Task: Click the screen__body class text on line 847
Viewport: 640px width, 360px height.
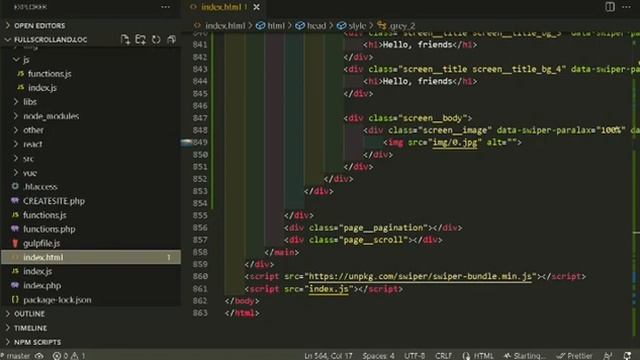Action: (x=433, y=118)
